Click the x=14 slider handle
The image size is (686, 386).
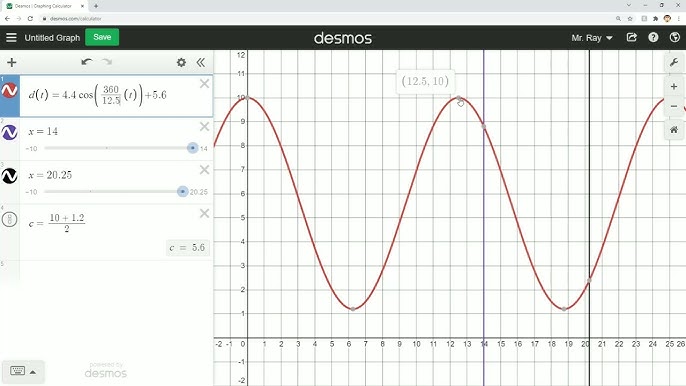[x=192, y=148]
